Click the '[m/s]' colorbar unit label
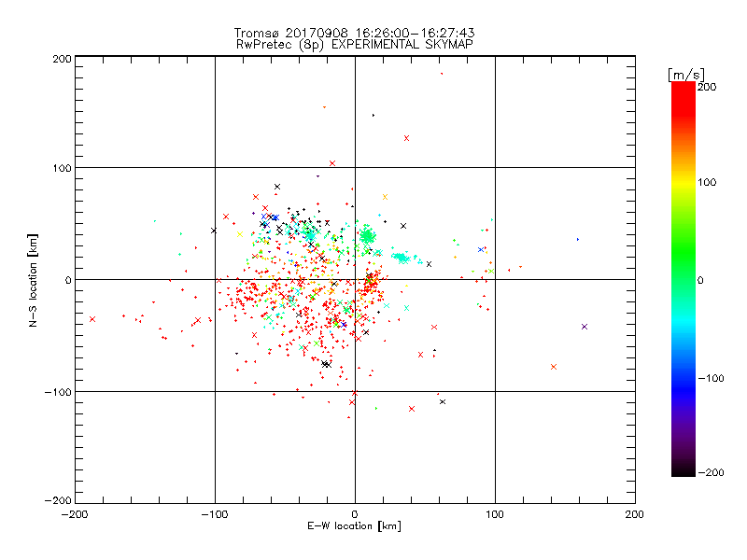 [686, 75]
